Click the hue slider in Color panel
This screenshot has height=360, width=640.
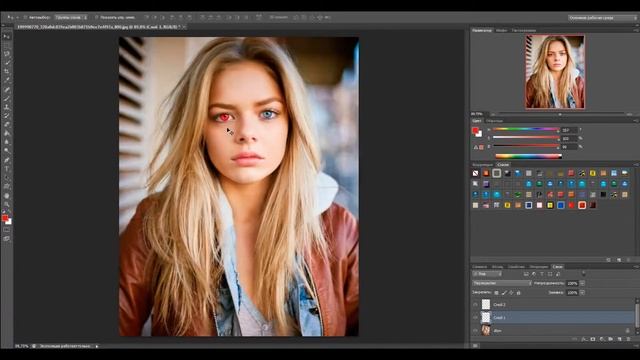click(526, 129)
